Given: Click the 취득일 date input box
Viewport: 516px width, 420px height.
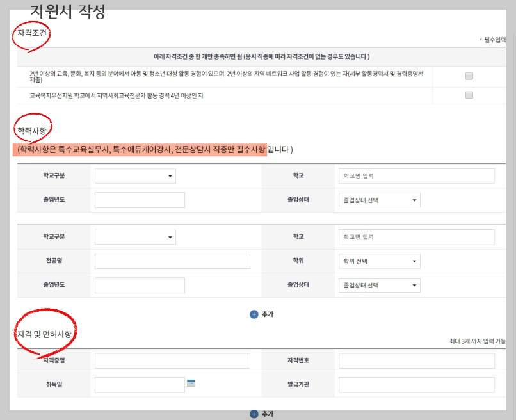Looking at the screenshot, I should pyautogui.click(x=138, y=385).
